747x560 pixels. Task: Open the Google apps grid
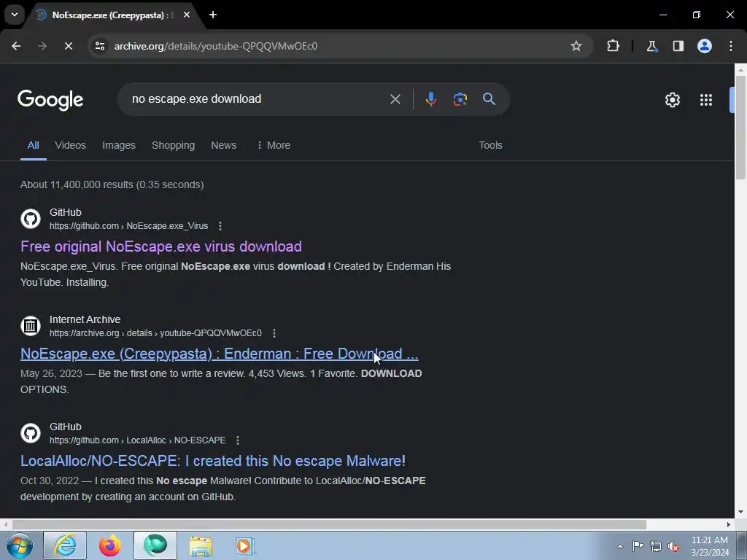[706, 100]
